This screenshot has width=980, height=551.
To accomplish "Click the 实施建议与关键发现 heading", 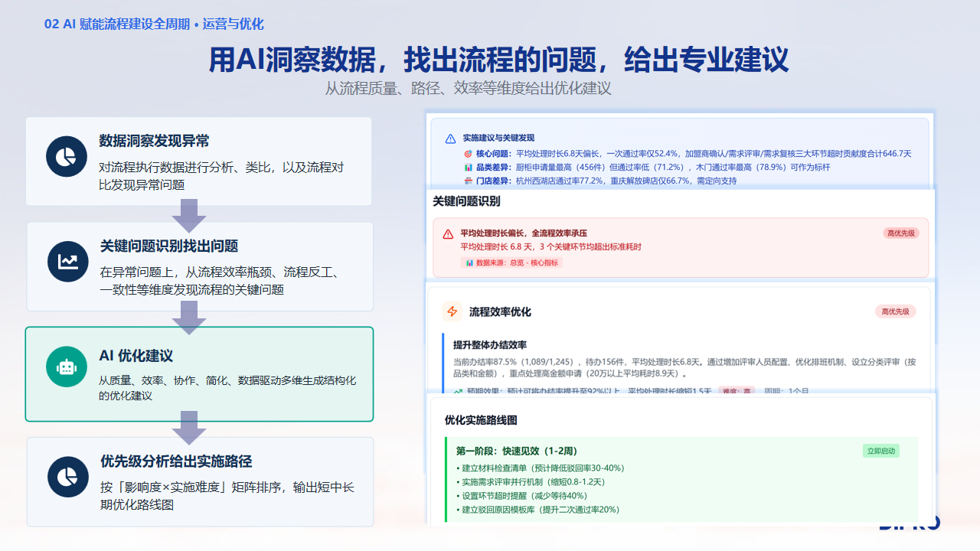I will pos(498,139).
